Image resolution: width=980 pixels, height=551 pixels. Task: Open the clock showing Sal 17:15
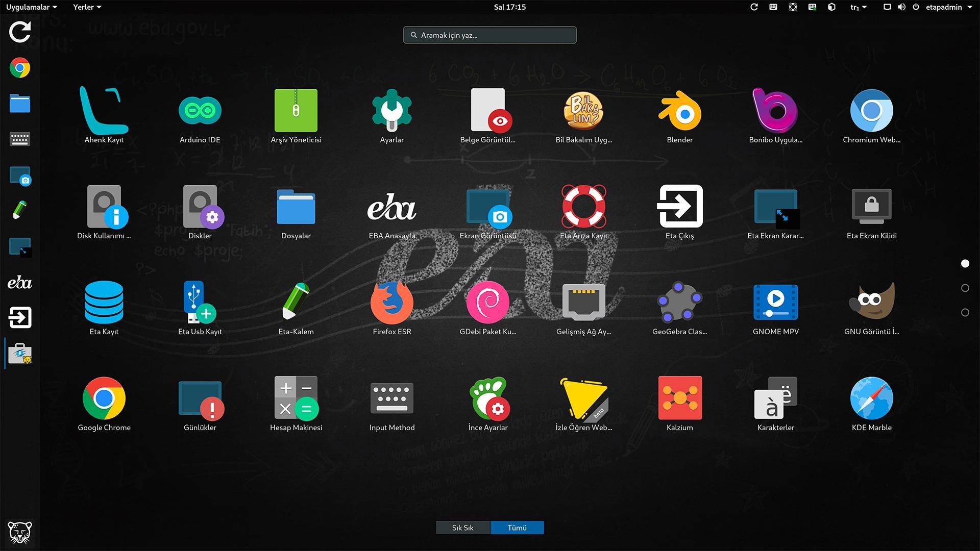pos(509,7)
